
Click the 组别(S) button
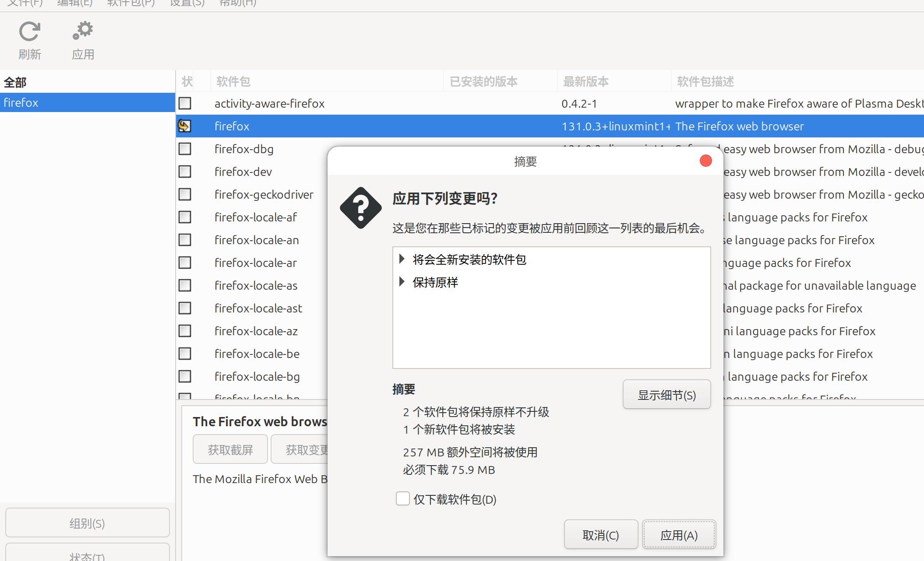(x=87, y=523)
